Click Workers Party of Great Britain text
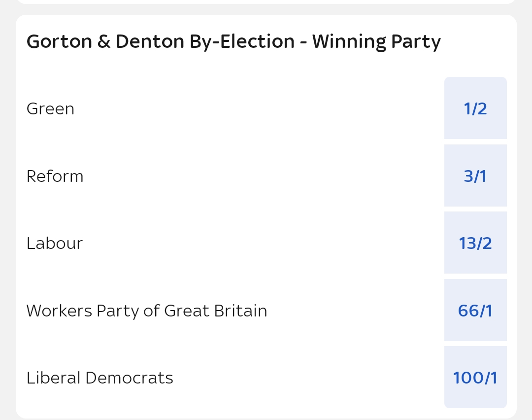This screenshot has width=532, height=420. coord(147,311)
